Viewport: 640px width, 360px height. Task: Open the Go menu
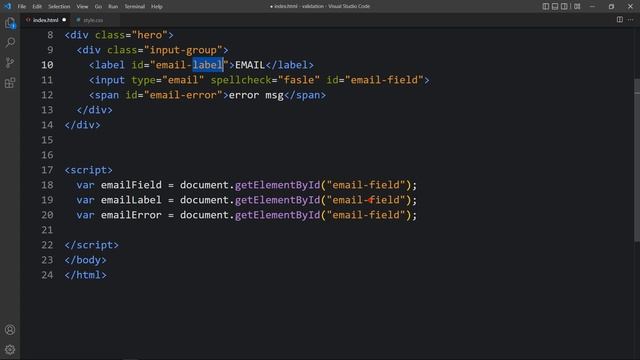point(98,7)
